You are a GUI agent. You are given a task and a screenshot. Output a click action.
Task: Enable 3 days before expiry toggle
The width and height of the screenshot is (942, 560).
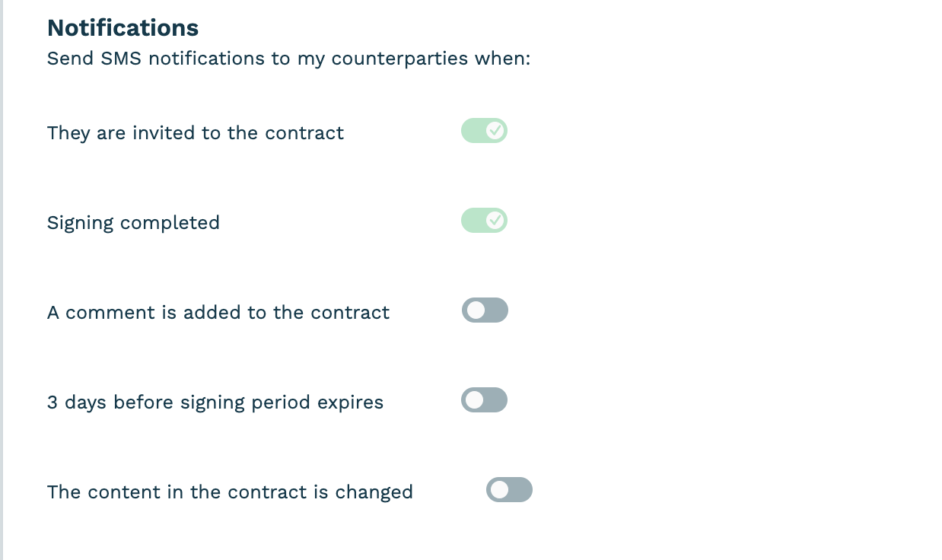coord(484,400)
